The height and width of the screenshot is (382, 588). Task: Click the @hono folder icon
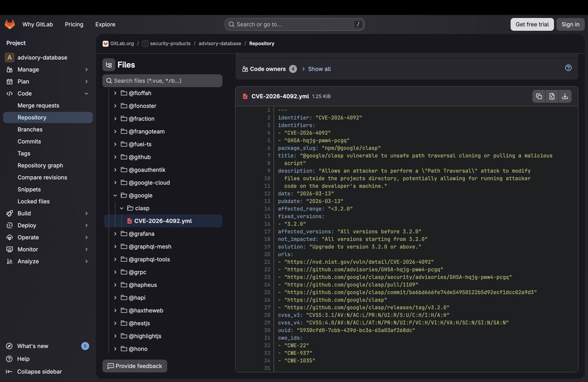click(x=124, y=349)
